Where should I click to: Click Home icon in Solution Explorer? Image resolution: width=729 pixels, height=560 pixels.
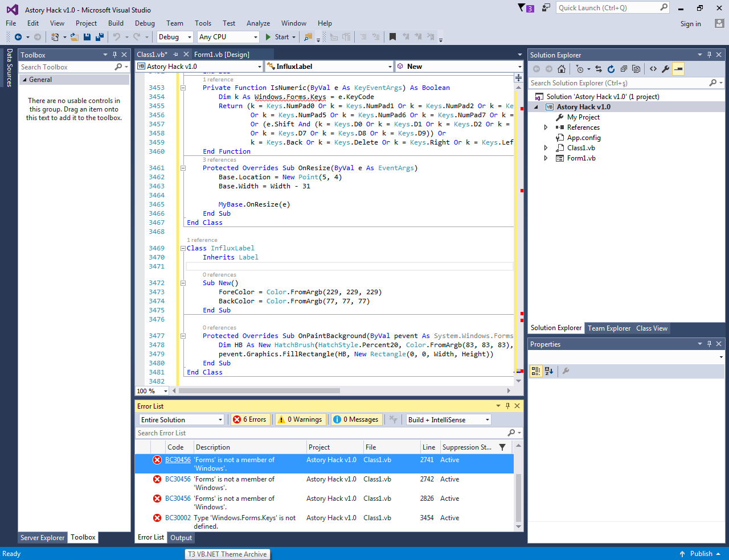[562, 69]
